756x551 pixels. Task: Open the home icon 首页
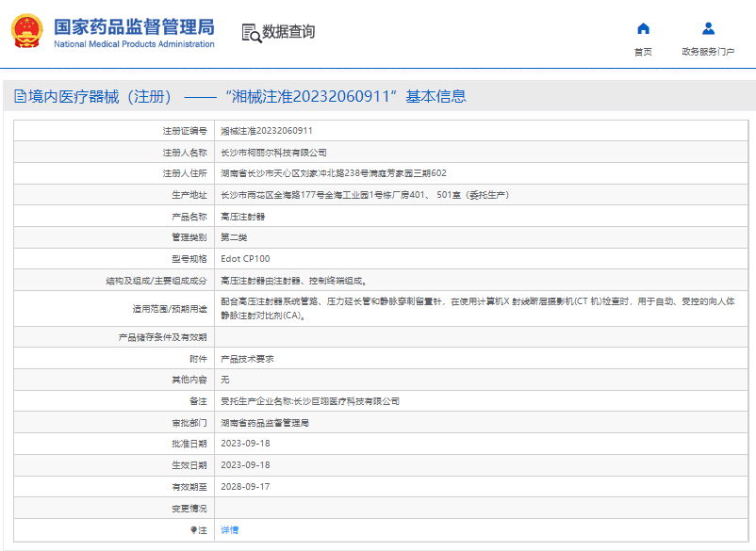click(x=643, y=29)
